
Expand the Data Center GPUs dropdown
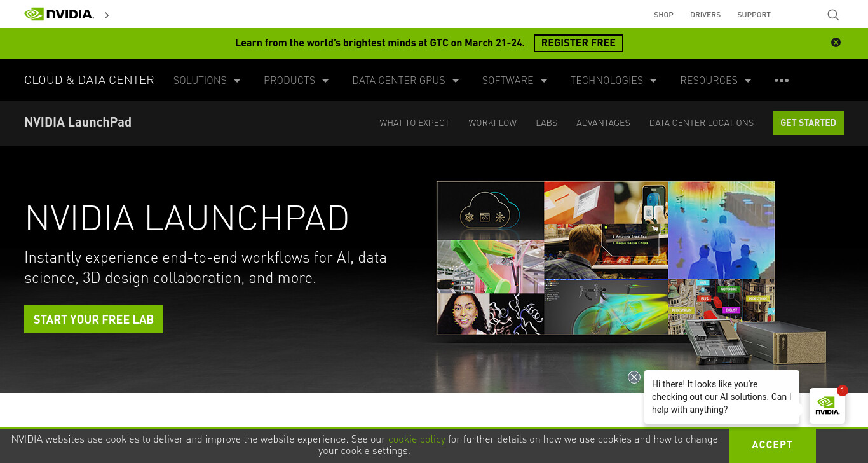coord(405,80)
